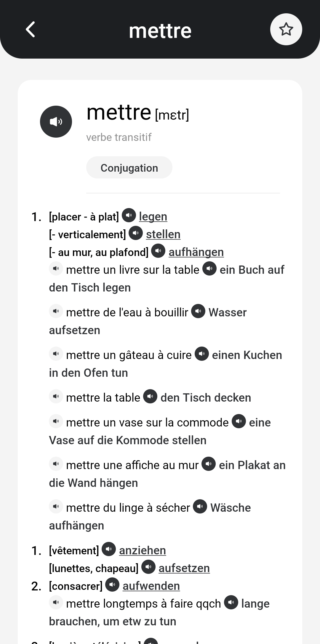Play French audio for 'mettre longtemps à faire qqch'
Screen dimensions: 320x644
coord(56,603)
